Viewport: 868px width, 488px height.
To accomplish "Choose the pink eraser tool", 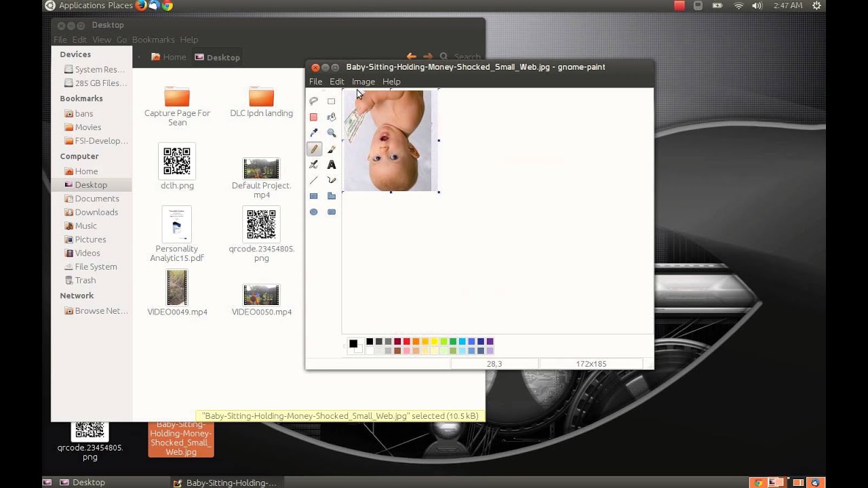I will 313,117.
